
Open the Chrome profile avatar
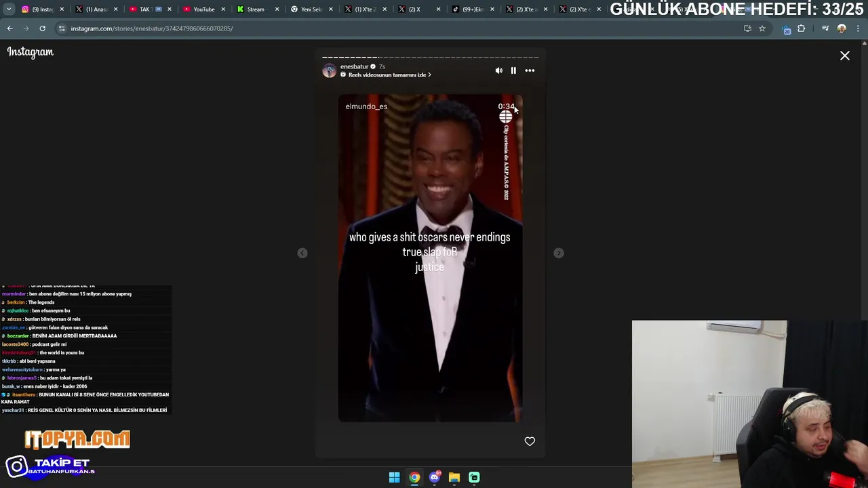tap(842, 28)
